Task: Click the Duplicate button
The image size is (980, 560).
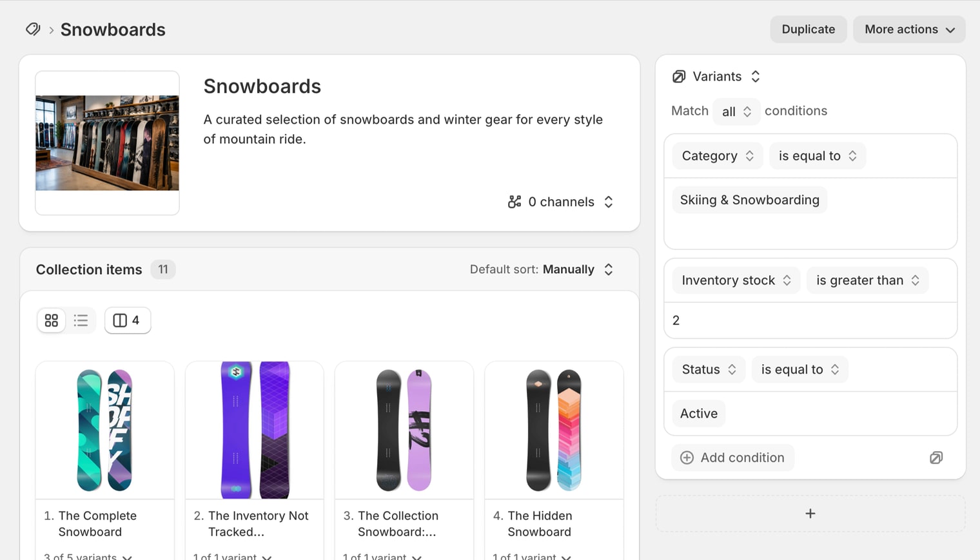Action: 808,30
